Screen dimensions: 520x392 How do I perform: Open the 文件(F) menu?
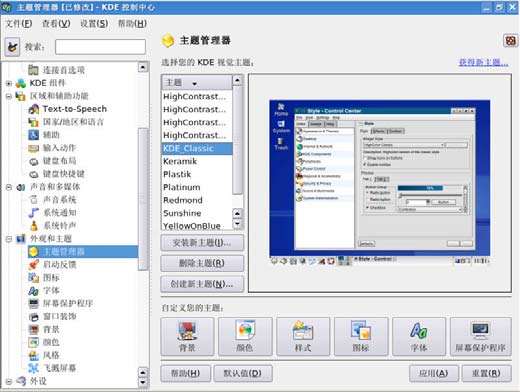[19, 23]
